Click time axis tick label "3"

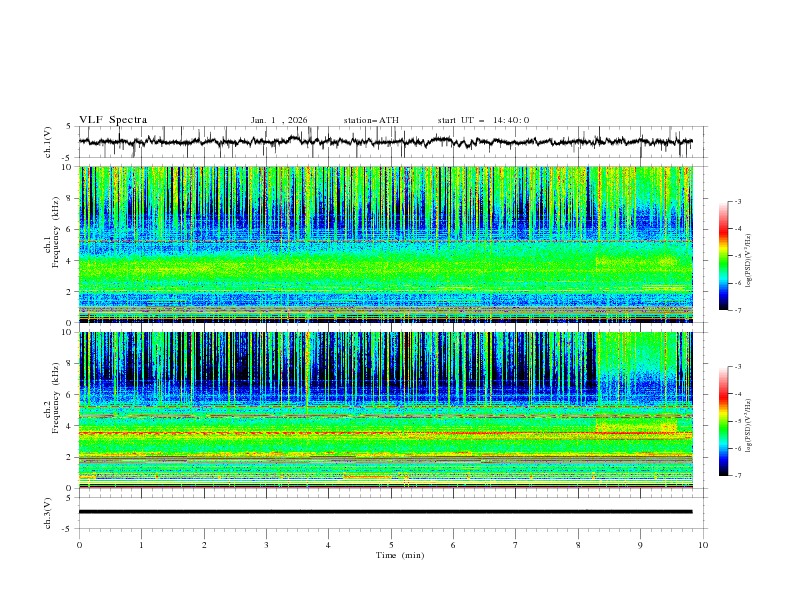266,545
